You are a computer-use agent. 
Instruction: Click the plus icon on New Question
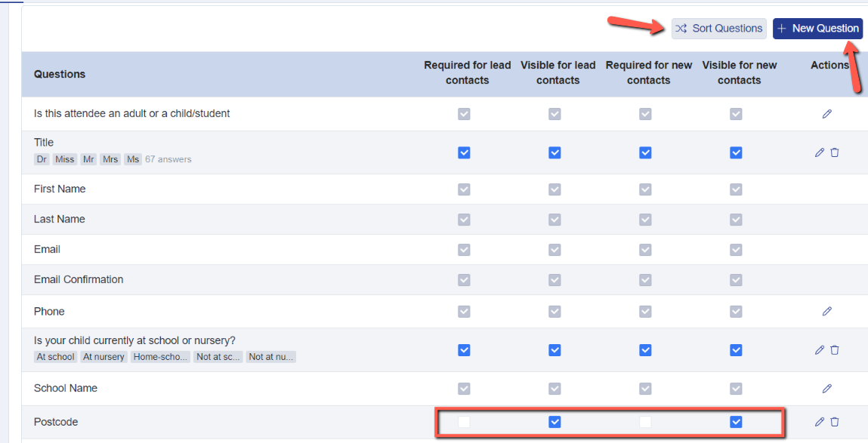point(782,28)
